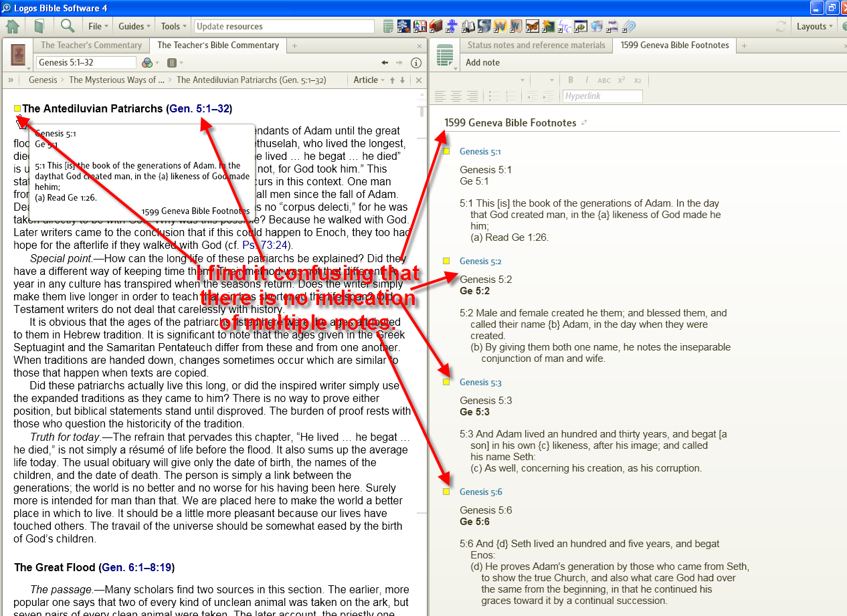
Task: Decrease indent in notes editor
Action: coord(533,96)
